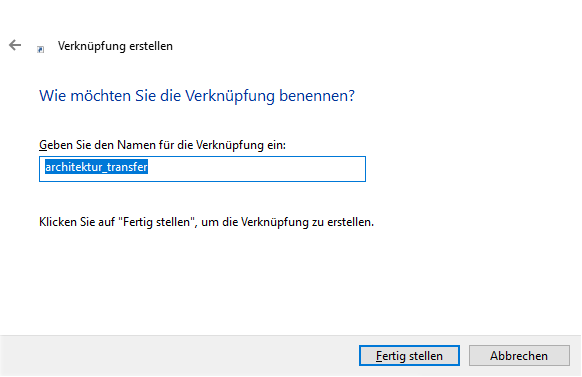Click the blue heading about naming the shortcut
Image resolution: width=582 pixels, height=377 pixels.
click(x=197, y=96)
